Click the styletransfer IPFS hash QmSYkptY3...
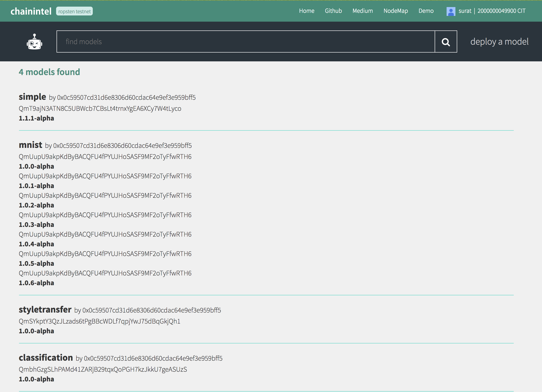 [x=99, y=321]
